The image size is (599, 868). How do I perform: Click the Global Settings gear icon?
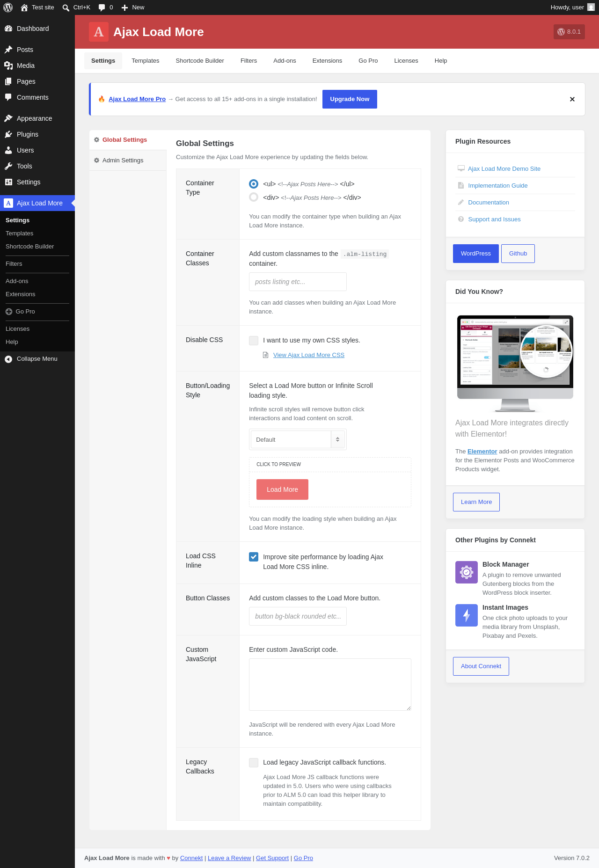click(x=97, y=140)
